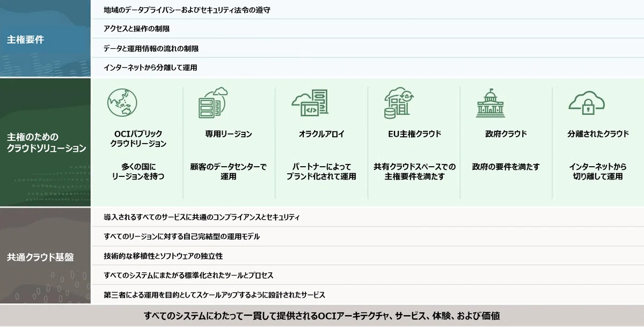
Task: Click the row 地域のデータプライバシーおよびセキュリティ法令の遵守
Action: pyautogui.click(x=367, y=10)
